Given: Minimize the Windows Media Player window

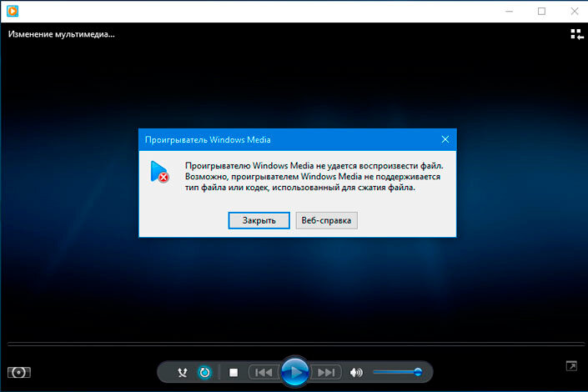Looking at the screenshot, I should click(x=509, y=11).
